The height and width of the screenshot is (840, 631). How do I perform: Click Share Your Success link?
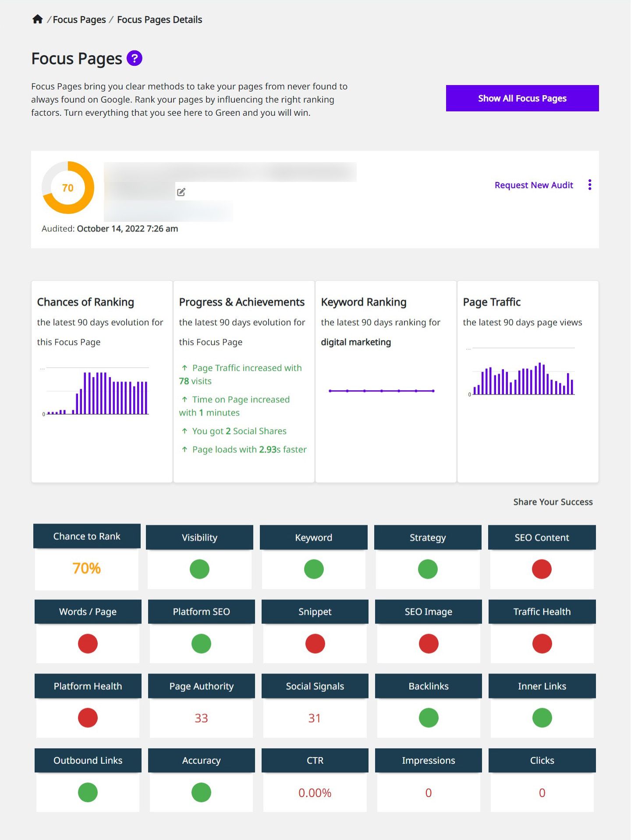click(553, 502)
